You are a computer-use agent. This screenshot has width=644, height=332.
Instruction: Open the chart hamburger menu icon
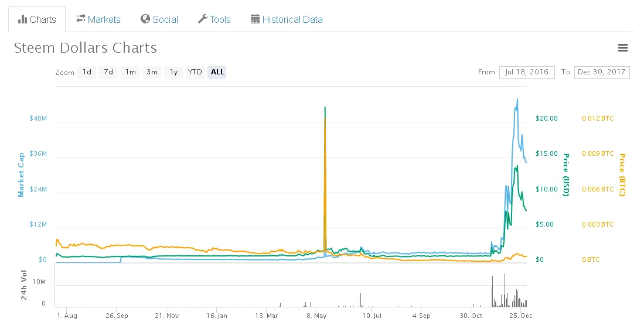coord(623,48)
